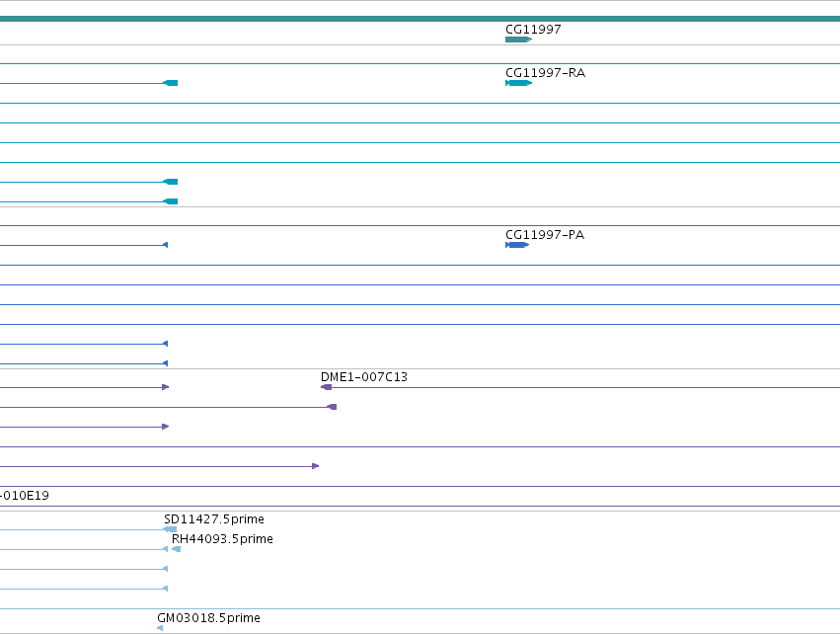Select the purple DME1-007C13 end glyph
The height and width of the screenshot is (634, 840).
(326, 387)
